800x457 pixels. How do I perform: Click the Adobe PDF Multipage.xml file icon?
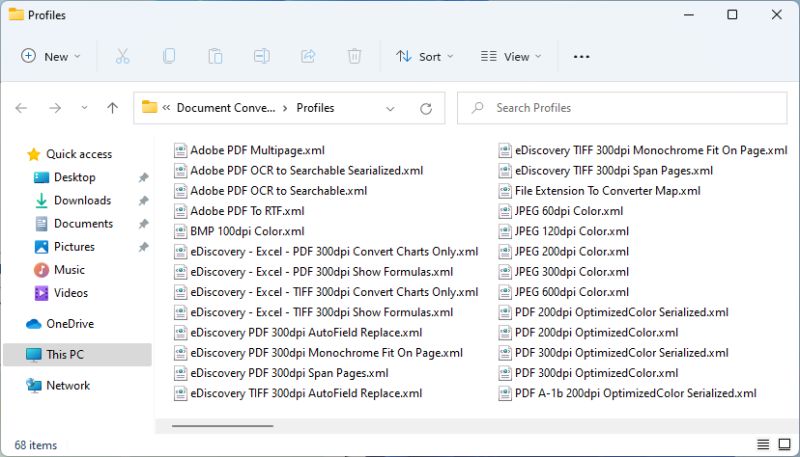[x=180, y=150]
